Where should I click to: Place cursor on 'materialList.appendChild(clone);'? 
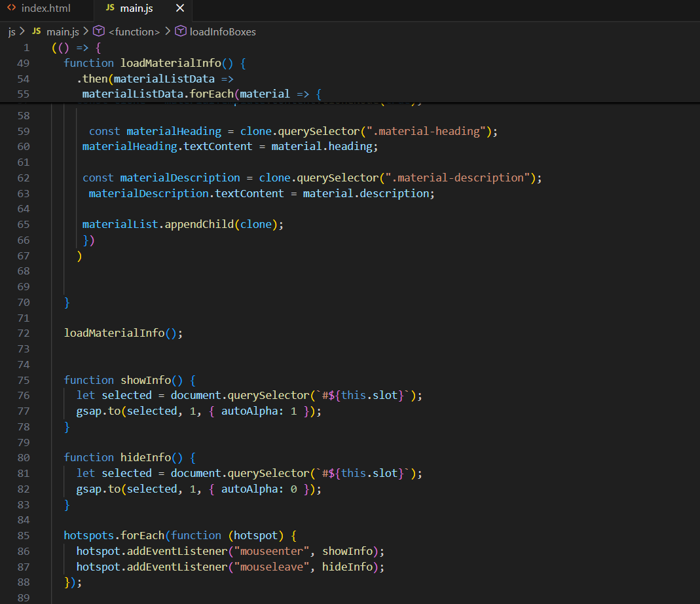(183, 224)
